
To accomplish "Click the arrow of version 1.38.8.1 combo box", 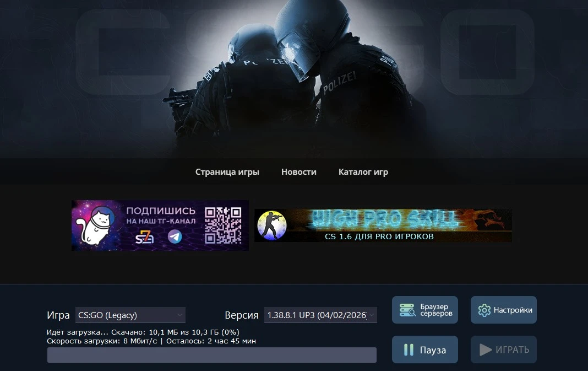I will point(372,315).
